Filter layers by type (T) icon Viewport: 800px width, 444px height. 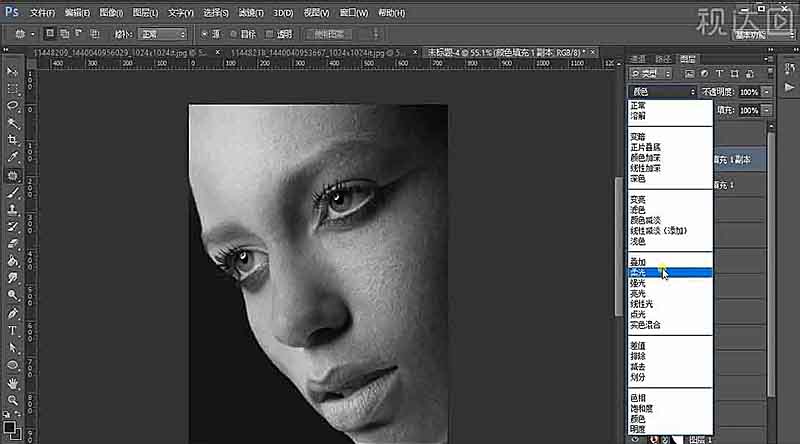[x=719, y=74]
